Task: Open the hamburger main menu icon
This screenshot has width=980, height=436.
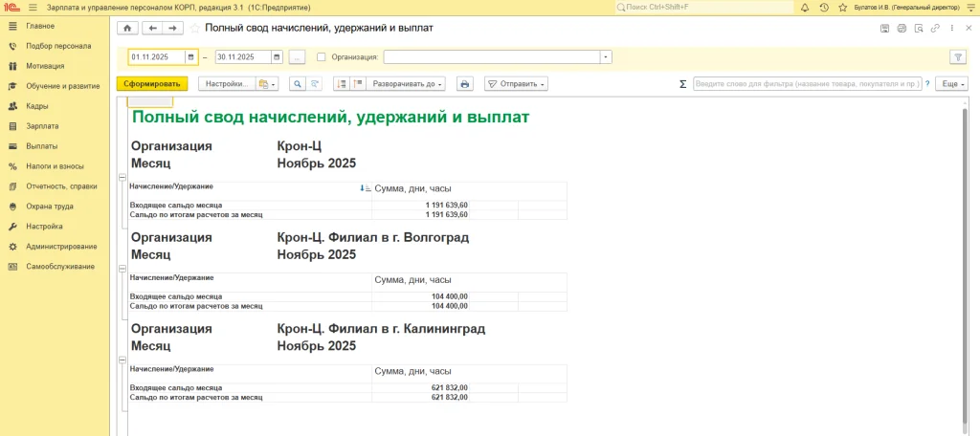Action: pyautogui.click(x=33, y=8)
